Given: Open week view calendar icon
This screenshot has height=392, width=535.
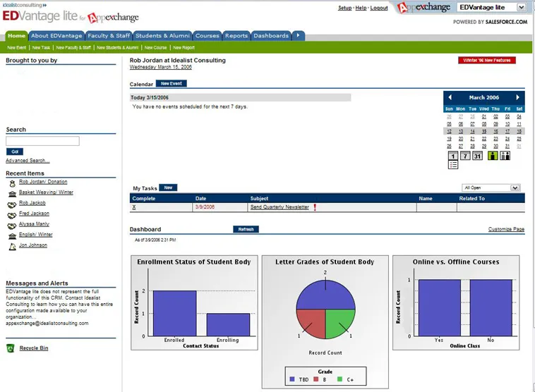Looking at the screenshot, I should [465, 156].
